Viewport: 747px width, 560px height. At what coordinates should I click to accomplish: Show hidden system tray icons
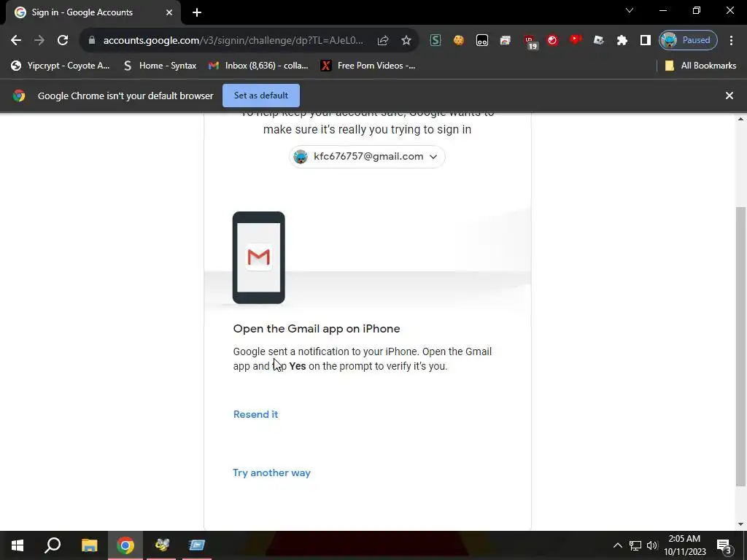(617, 545)
